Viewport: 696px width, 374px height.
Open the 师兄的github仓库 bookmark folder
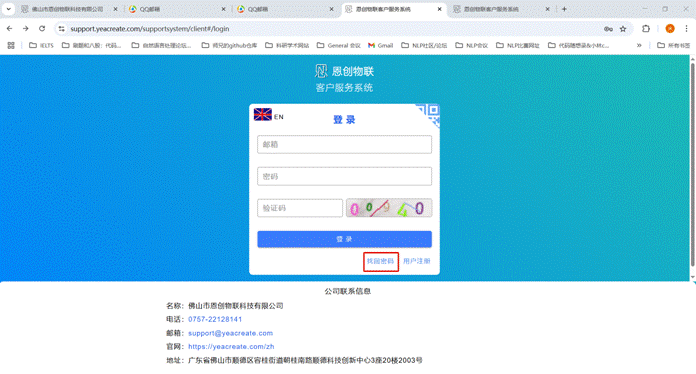coord(229,45)
